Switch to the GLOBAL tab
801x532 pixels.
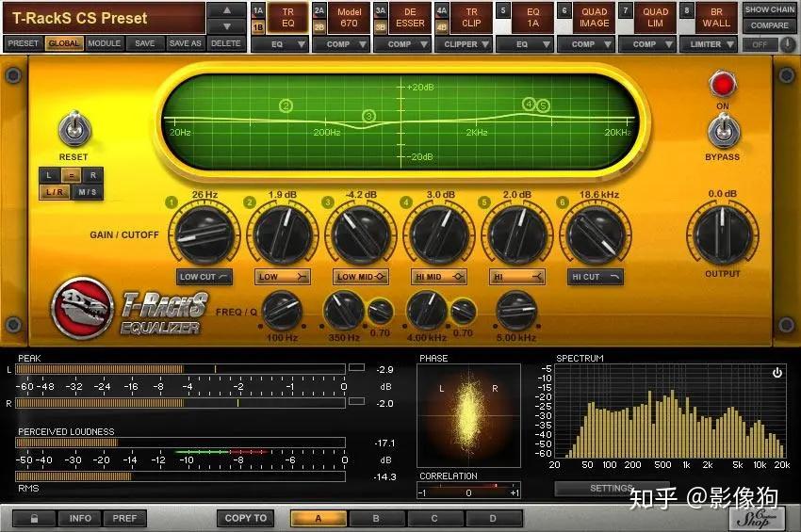tap(64, 44)
